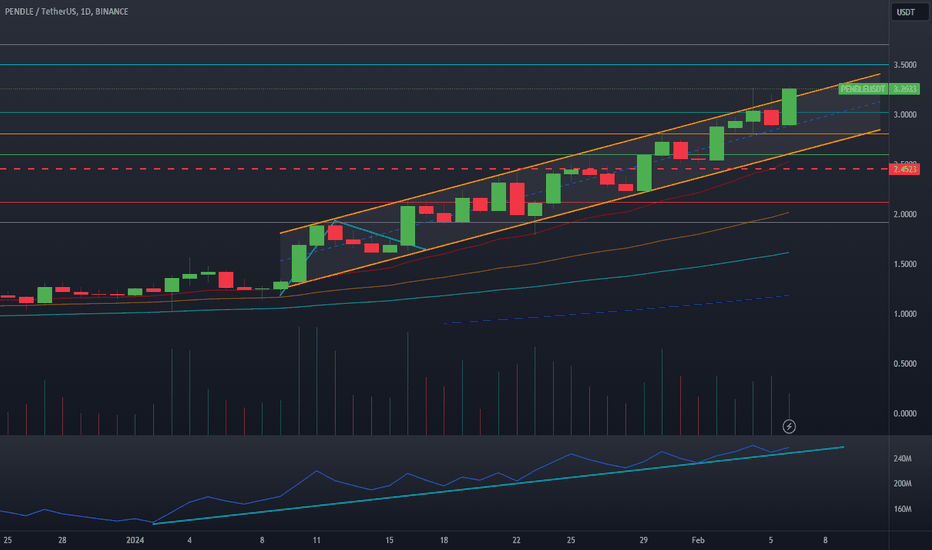Click the 1.0000 price axis value
Screen dimensions: 932x550
(x=905, y=314)
